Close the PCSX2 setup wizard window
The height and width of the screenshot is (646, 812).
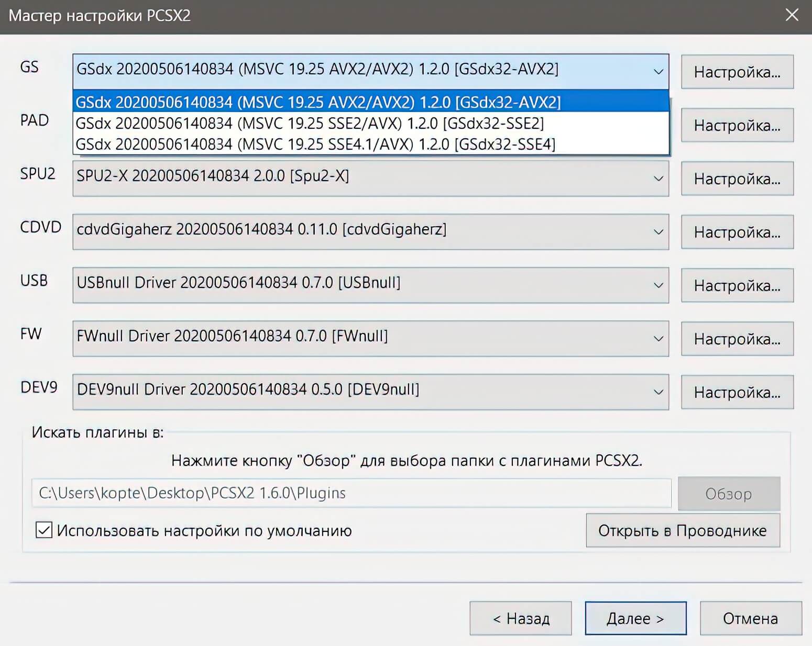tap(792, 15)
